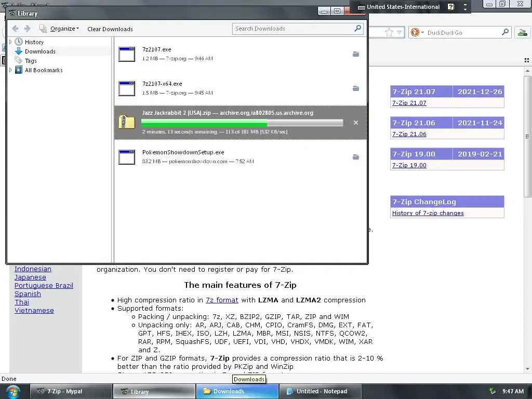The width and height of the screenshot is (532, 399).
Task: Select Downloads in the Library sidebar
Action: (40, 51)
